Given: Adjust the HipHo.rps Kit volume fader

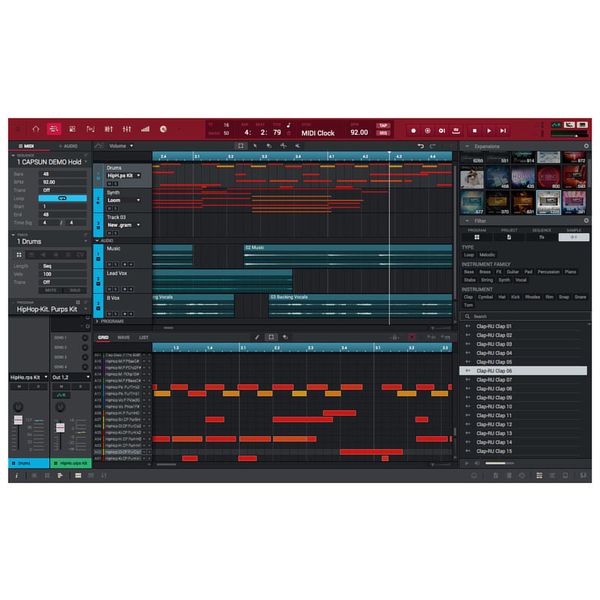Looking at the screenshot, I should [60, 427].
